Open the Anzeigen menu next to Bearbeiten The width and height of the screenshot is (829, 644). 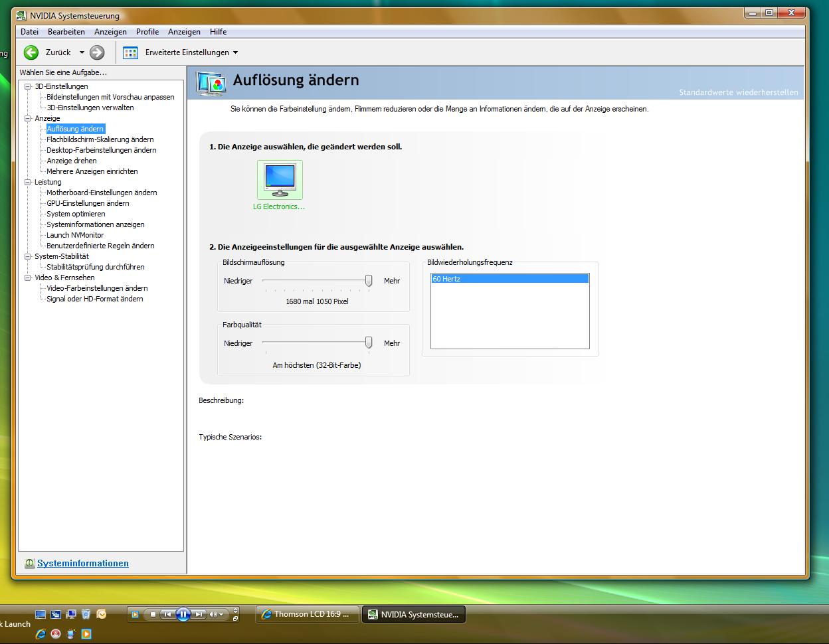(x=110, y=32)
